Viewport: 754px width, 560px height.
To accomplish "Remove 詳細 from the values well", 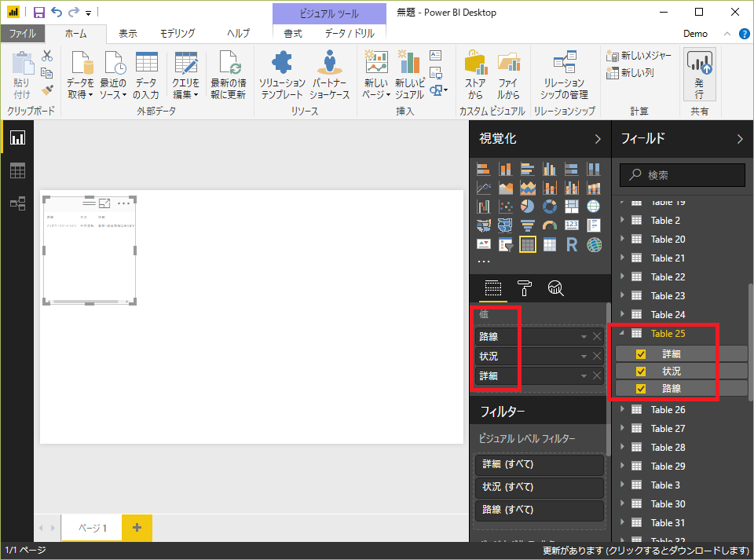I will tap(597, 376).
